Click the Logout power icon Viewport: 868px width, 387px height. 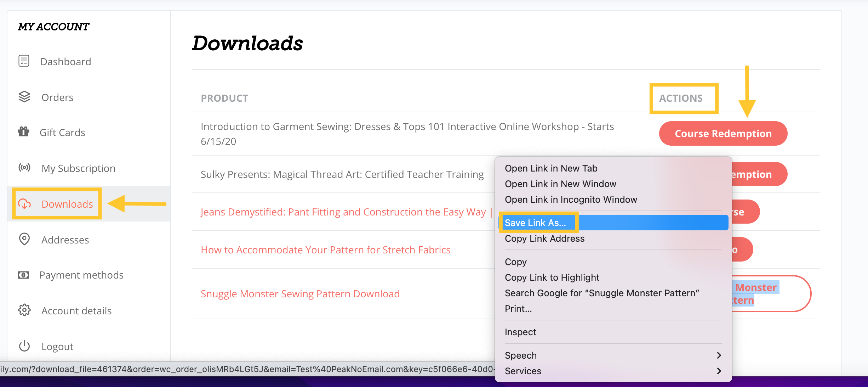[x=24, y=346]
